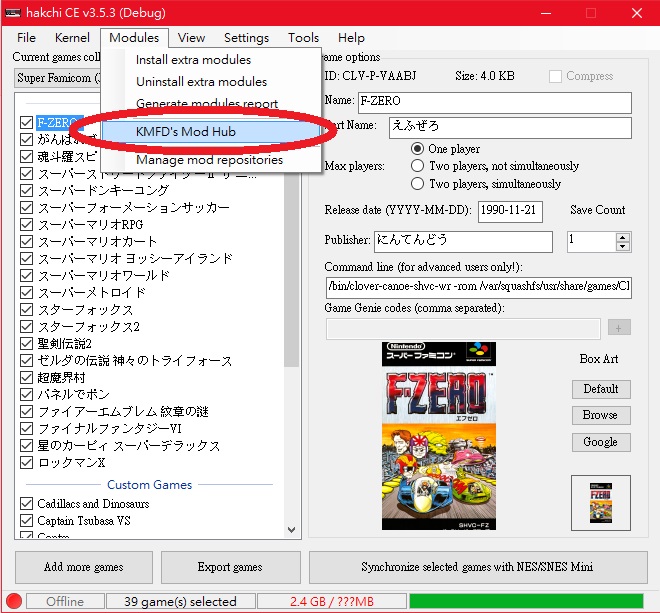This screenshot has width=660, height=613.
Task: Click the hakchi app icon in title bar
Action: tap(13, 13)
